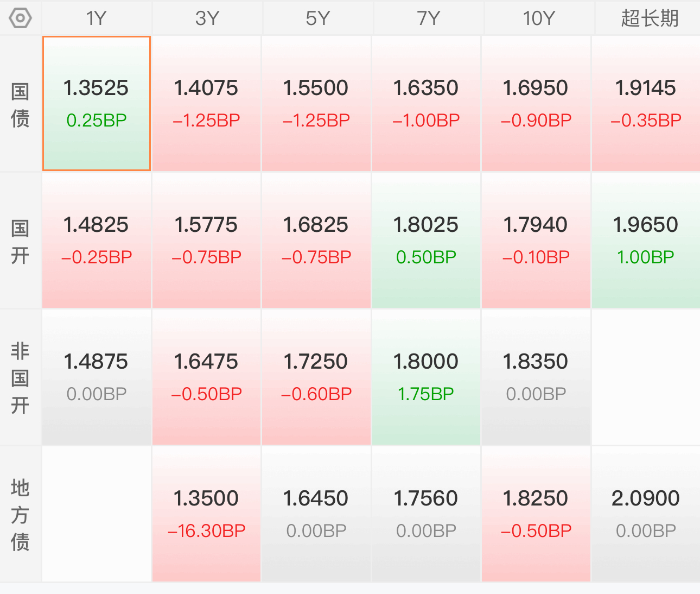Click the 1.8025 国开 7Y cell

pyautogui.click(x=426, y=241)
